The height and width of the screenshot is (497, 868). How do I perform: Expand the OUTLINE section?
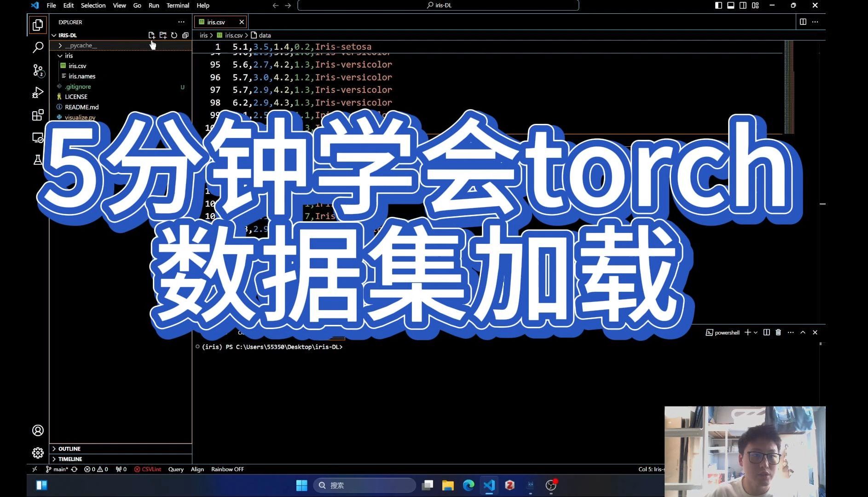coord(121,449)
